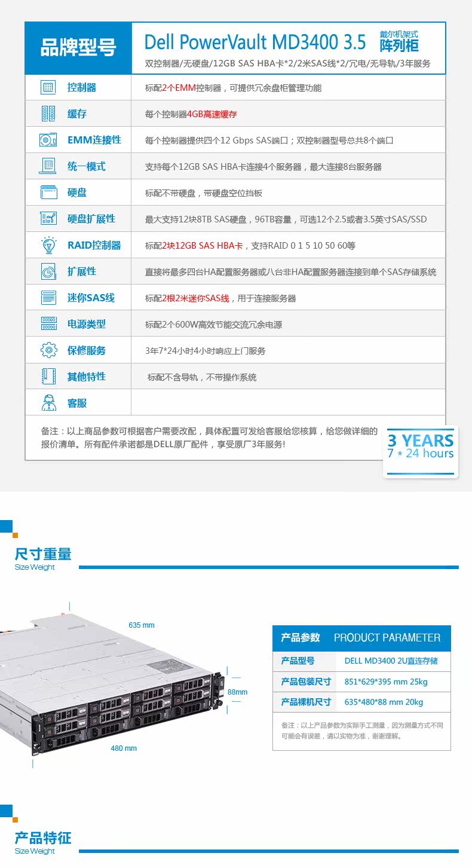Image resolution: width=472 pixels, height=868 pixels.
Task: Click the red 4GB高速缓存 text
Action: point(212,114)
